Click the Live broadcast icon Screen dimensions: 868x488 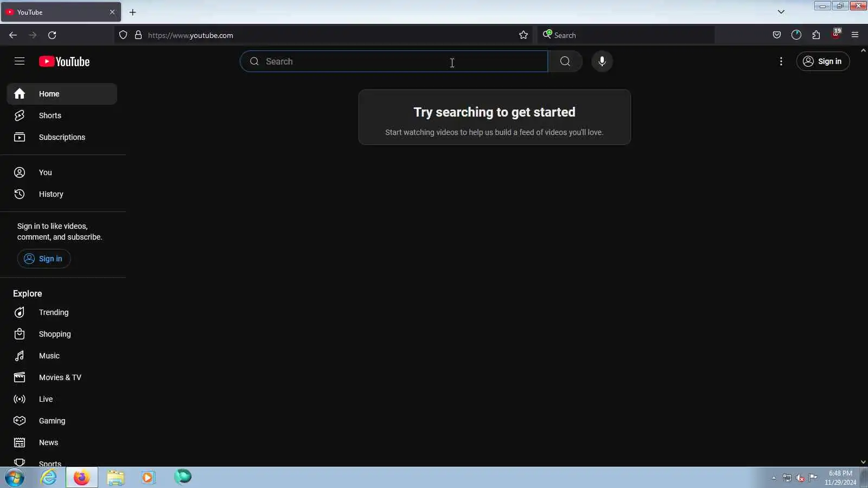click(x=20, y=399)
